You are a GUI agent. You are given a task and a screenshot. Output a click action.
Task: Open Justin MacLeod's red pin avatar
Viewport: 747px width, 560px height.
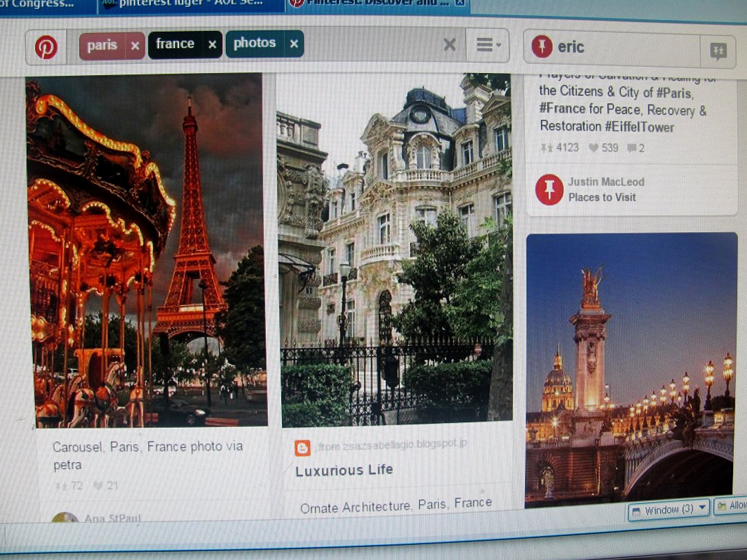click(549, 189)
